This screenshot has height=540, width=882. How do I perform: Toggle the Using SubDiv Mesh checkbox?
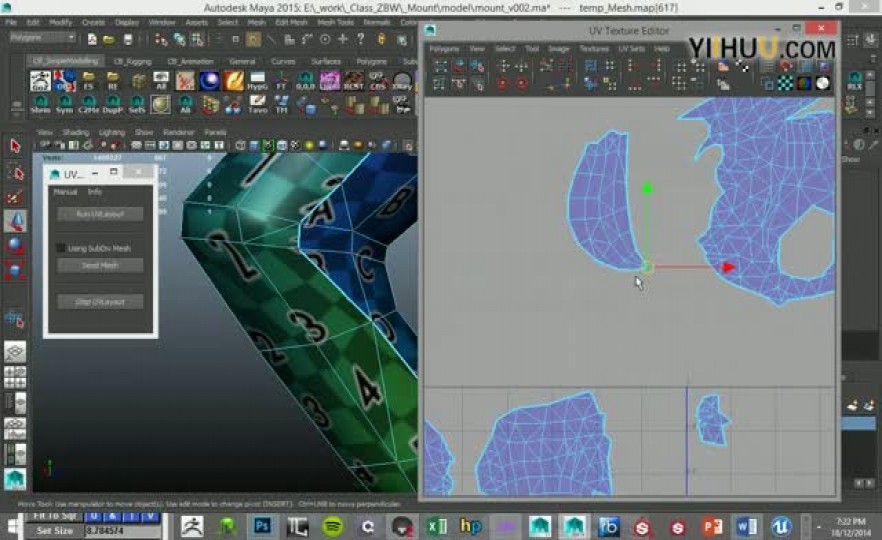coord(61,248)
